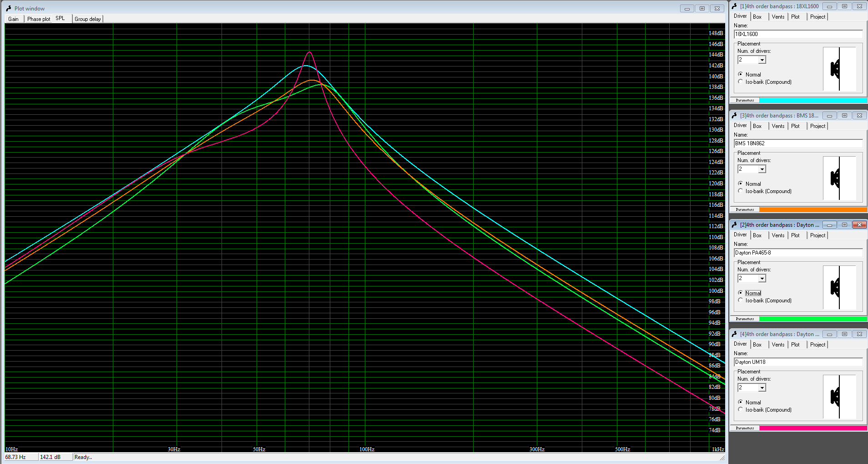Click magenta color bar of Dayton UM18
This screenshot has width=868, height=464.
813,428
